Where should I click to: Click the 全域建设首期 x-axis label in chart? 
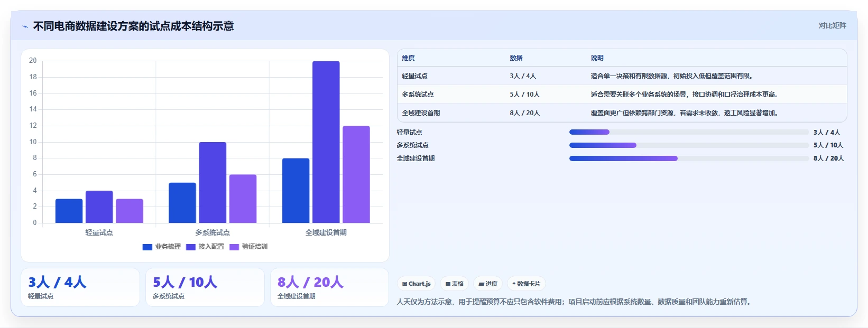[326, 232]
